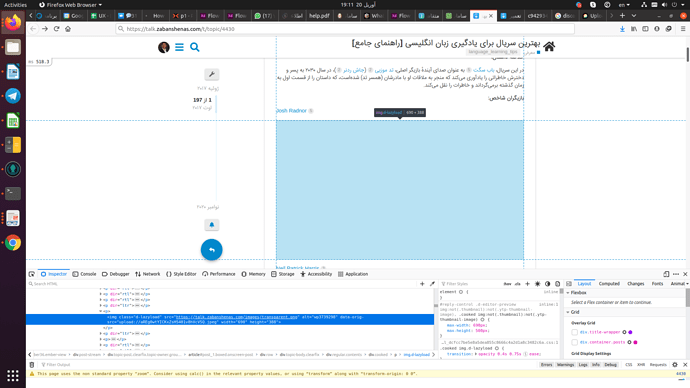690x388 pixels.
Task: Switch to the Console tab
Action: tap(84, 274)
